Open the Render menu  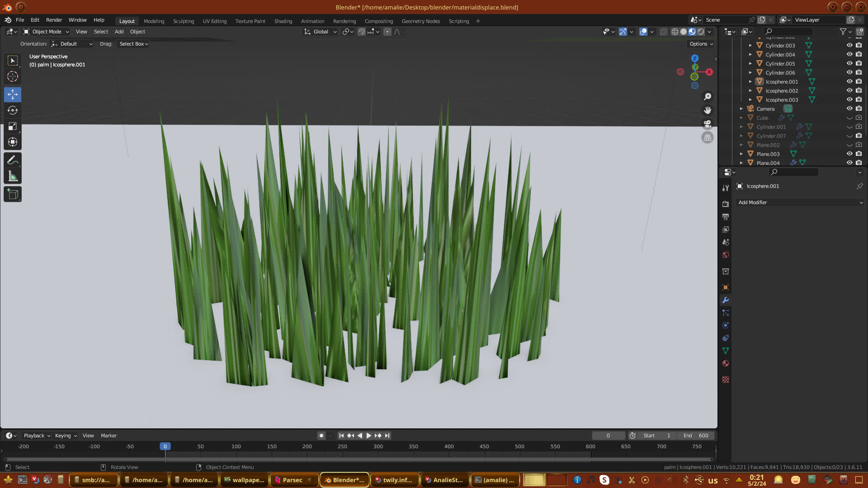coord(54,20)
